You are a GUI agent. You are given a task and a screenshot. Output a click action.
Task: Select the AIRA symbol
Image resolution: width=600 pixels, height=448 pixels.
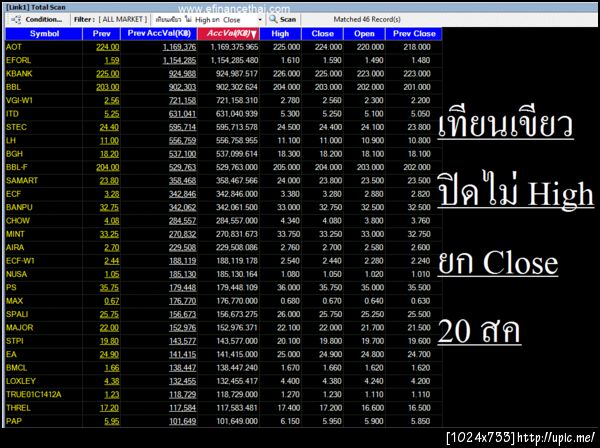[x=15, y=248]
